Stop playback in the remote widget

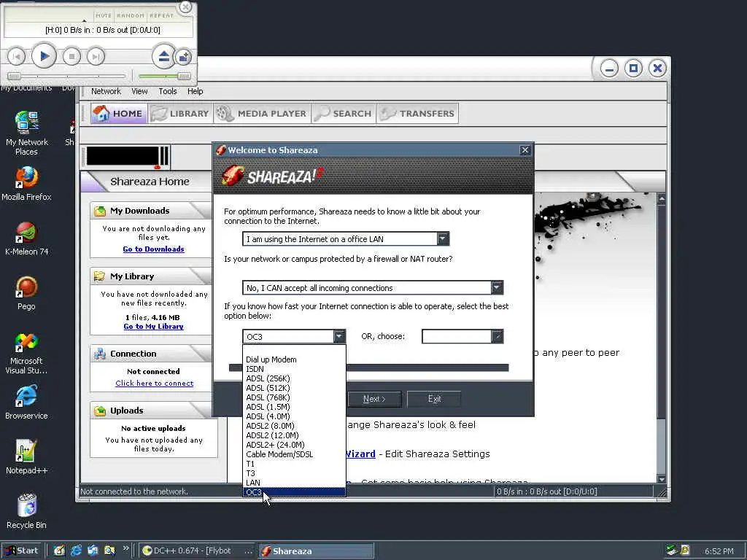click(x=72, y=57)
